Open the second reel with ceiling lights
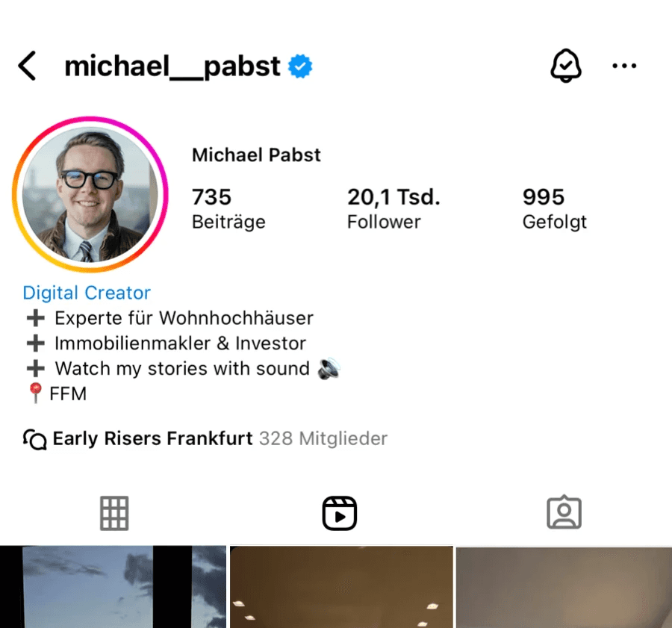672x628 pixels. [x=341, y=587]
